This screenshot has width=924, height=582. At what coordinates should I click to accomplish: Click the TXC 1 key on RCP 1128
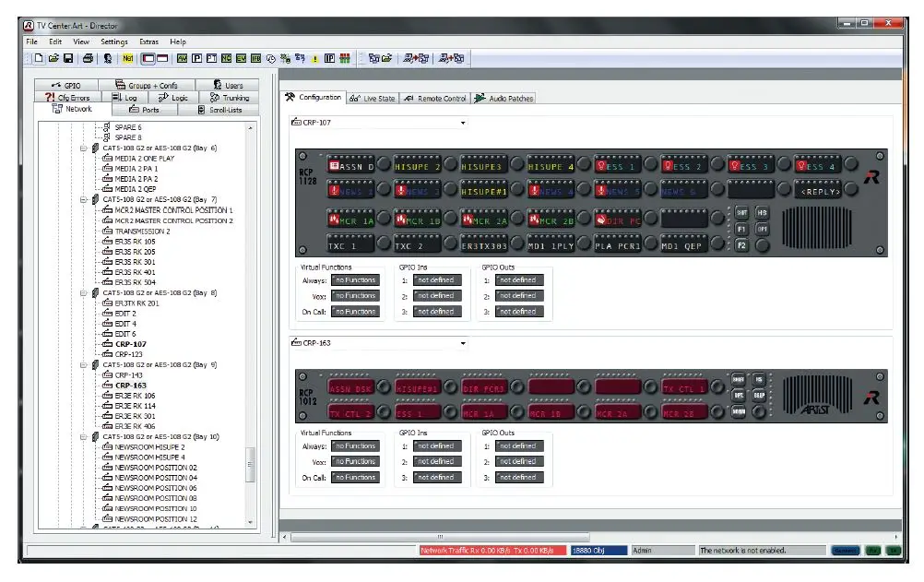click(350, 244)
